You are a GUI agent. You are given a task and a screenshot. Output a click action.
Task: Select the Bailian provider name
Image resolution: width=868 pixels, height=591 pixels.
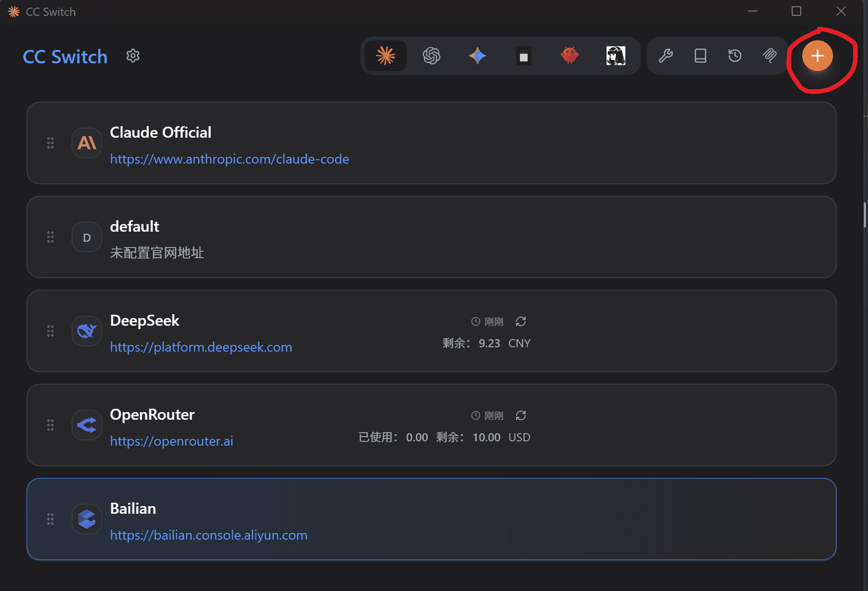coord(133,508)
